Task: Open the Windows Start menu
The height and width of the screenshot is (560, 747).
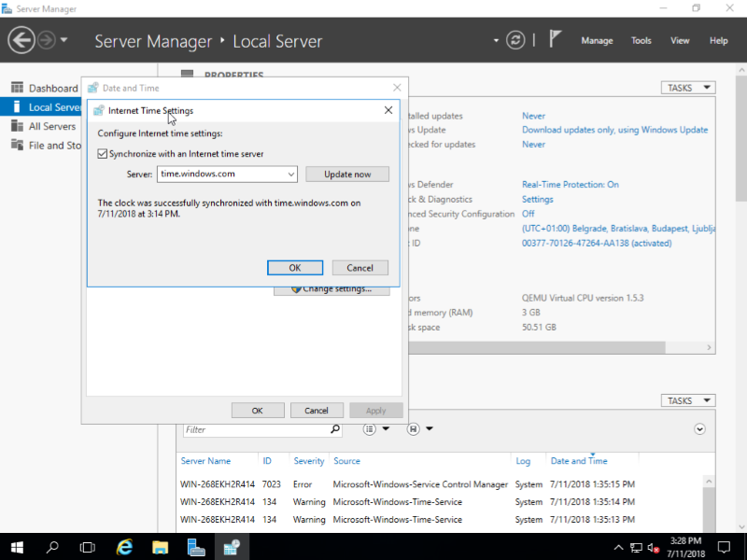Action: tap(17, 547)
